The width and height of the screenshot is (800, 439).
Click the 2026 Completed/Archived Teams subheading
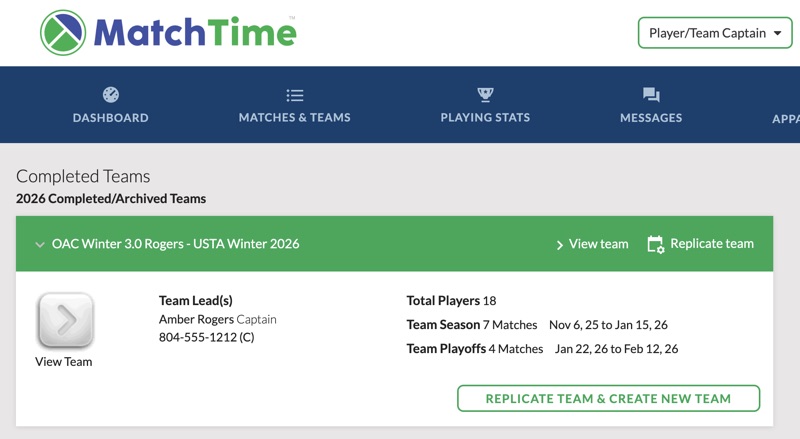(x=111, y=199)
